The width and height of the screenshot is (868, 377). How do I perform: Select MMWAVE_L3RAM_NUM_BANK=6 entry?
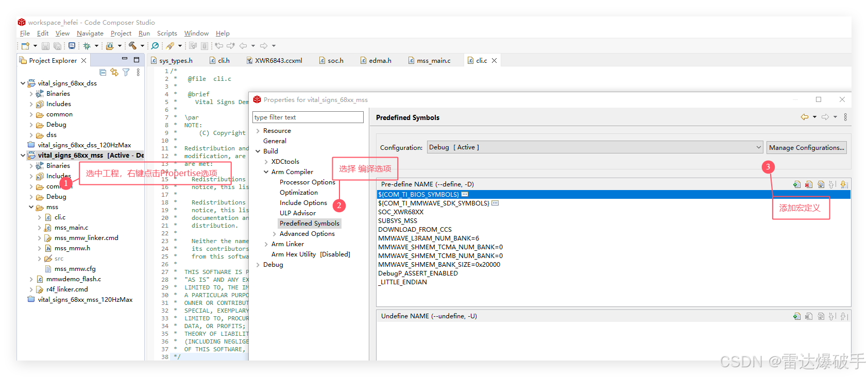(x=429, y=238)
